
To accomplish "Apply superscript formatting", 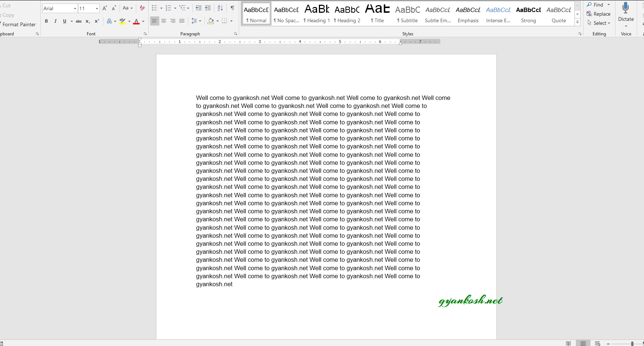I will click(x=96, y=21).
